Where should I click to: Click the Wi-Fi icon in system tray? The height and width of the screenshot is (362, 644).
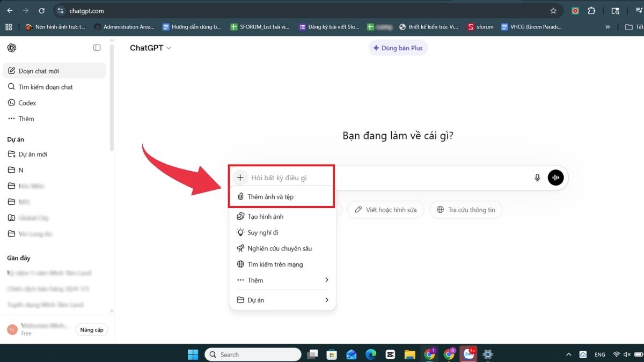coord(617,354)
